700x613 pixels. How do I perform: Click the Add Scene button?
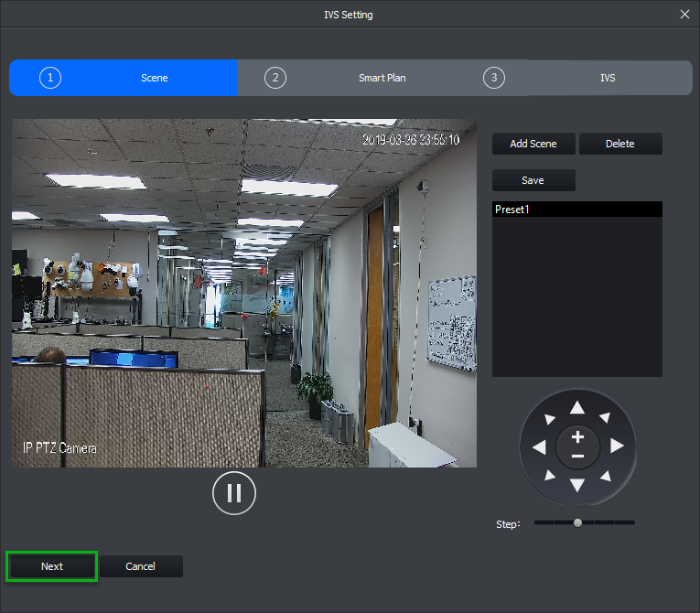coord(533,144)
